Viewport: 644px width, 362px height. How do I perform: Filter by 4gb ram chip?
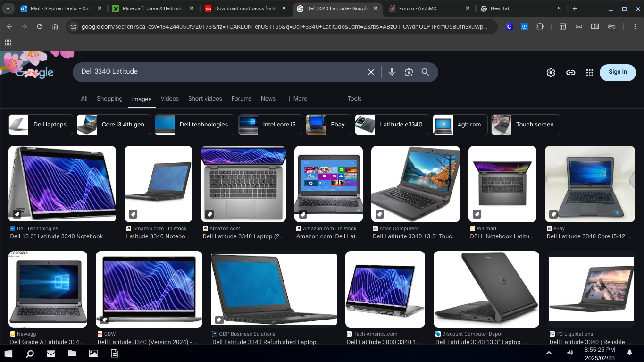point(460,125)
